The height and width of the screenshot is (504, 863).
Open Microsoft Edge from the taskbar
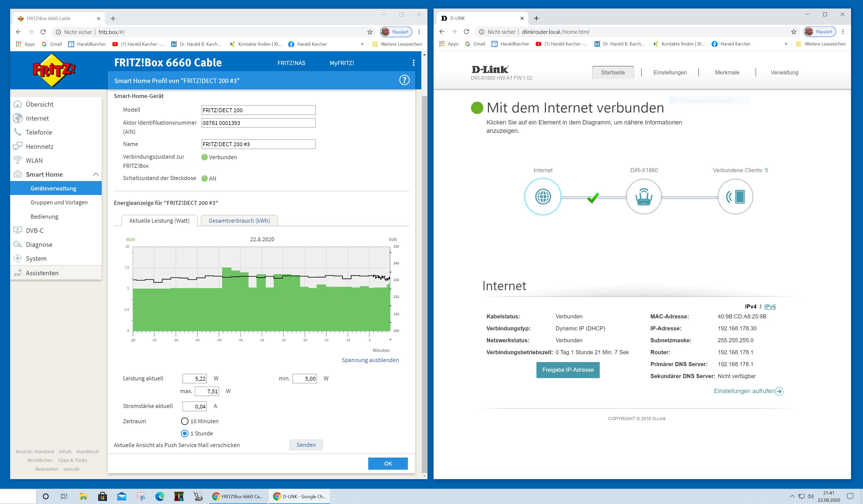(160, 496)
